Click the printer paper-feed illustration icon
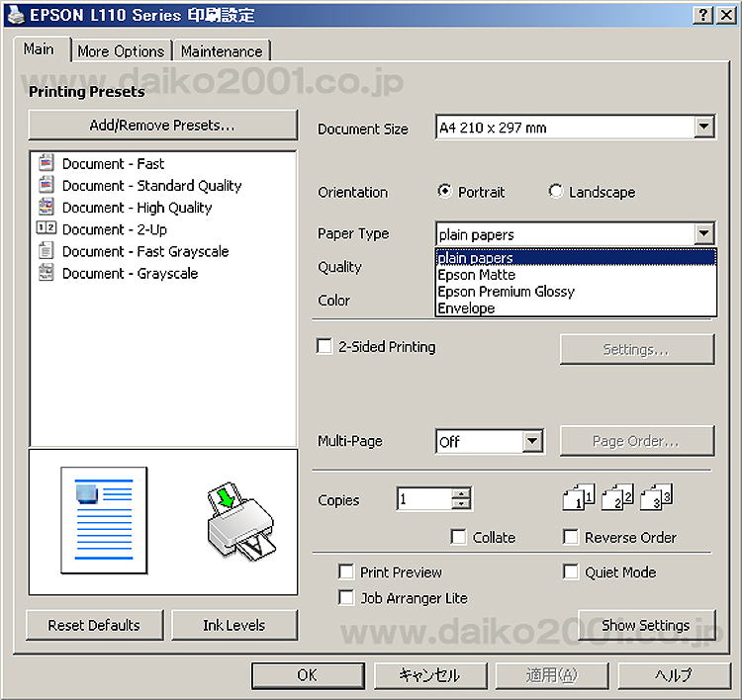The width and height of the screenshot is (742, 700). [240, 522]
